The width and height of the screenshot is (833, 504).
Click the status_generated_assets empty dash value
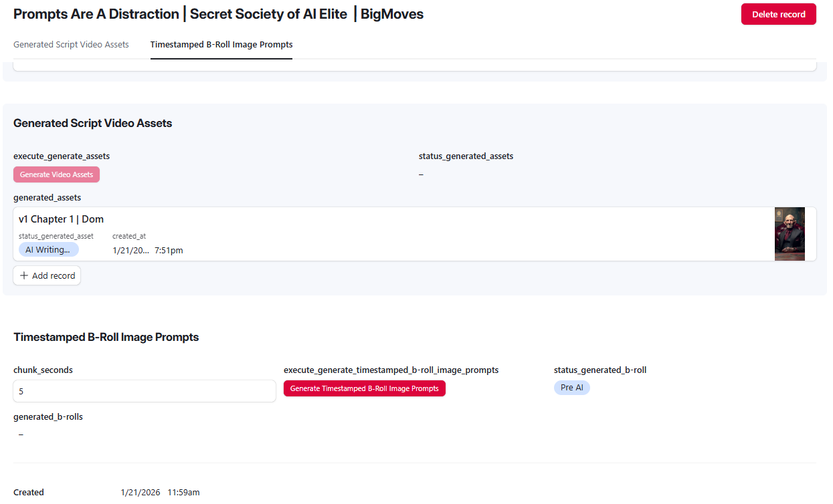click(421, 174)
